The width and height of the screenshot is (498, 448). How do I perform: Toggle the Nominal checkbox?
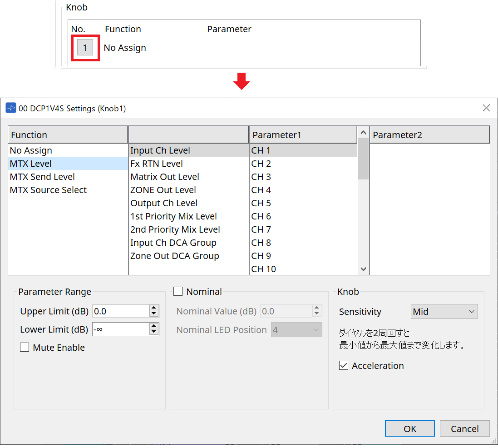[178, 292]
